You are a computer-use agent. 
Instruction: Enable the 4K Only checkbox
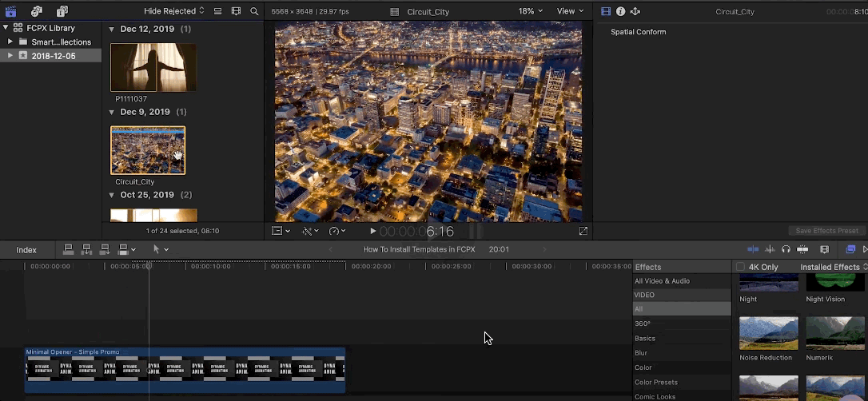(741, 267)
